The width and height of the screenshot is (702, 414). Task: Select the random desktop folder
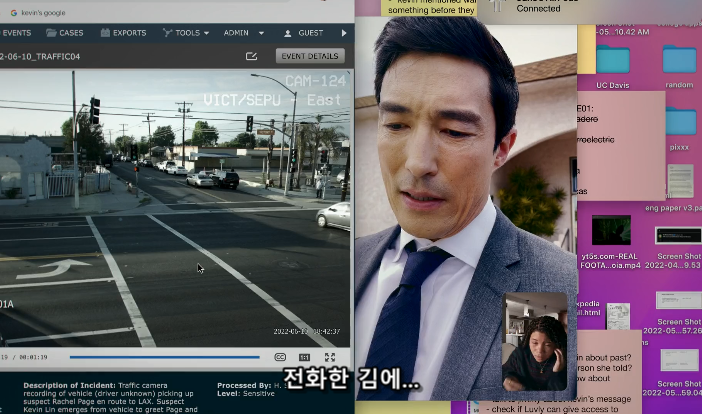pos(679,67)
